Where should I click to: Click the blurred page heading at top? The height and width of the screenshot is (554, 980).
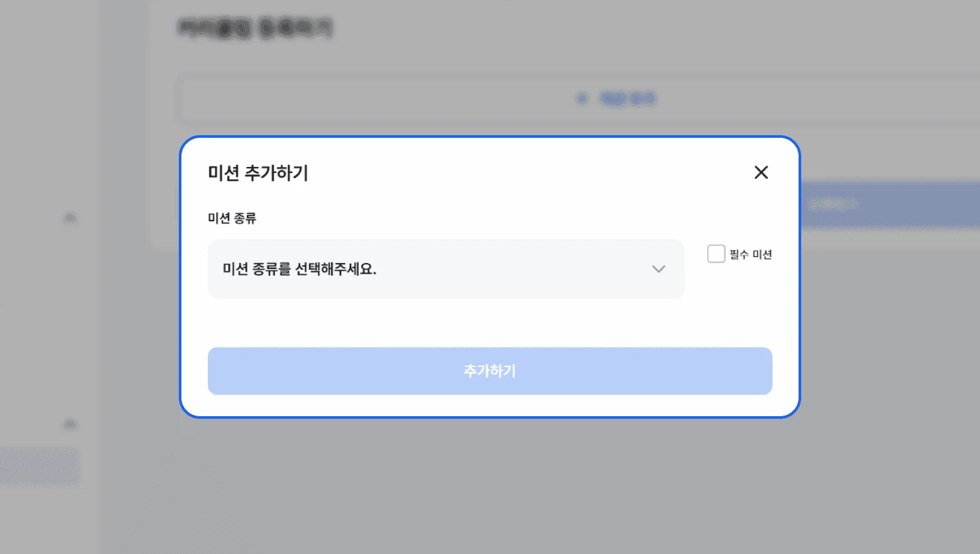pos(255,28)
